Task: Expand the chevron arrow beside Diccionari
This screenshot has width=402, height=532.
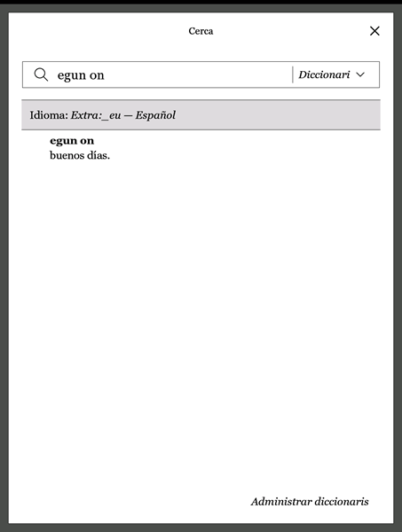Action: point(360,74)
